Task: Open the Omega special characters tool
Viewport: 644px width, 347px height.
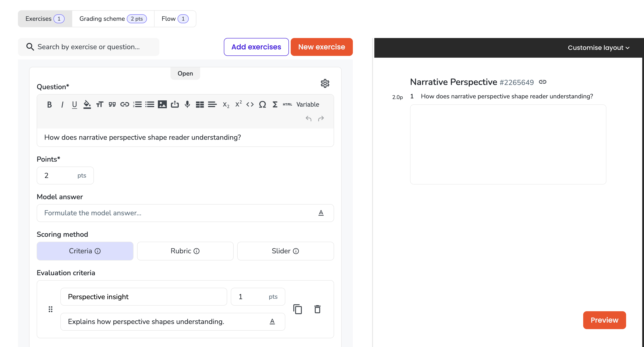Action: point(262,104)
